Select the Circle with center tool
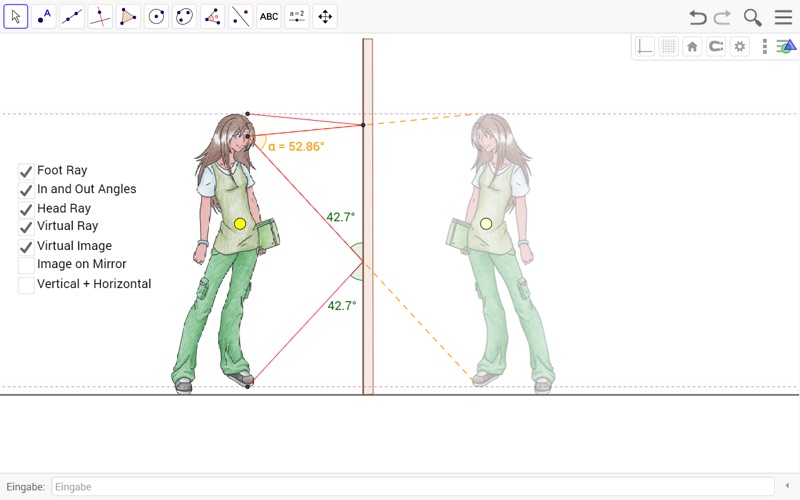 point(157,16)
